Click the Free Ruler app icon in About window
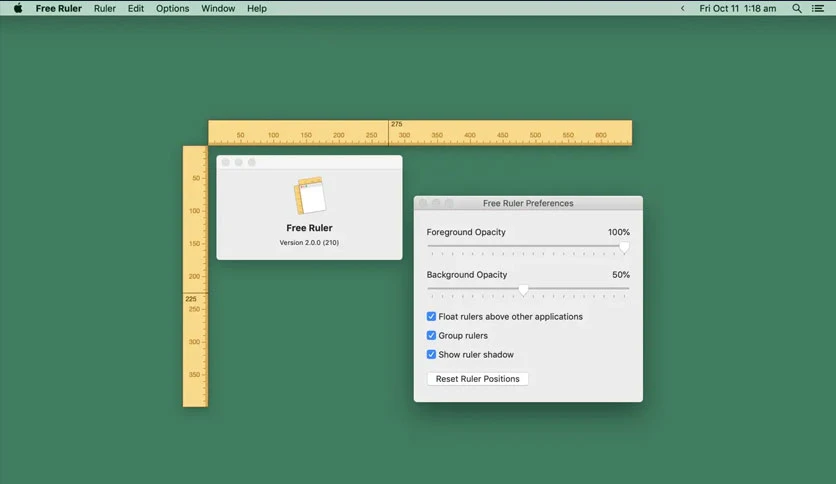 point(310,195)
